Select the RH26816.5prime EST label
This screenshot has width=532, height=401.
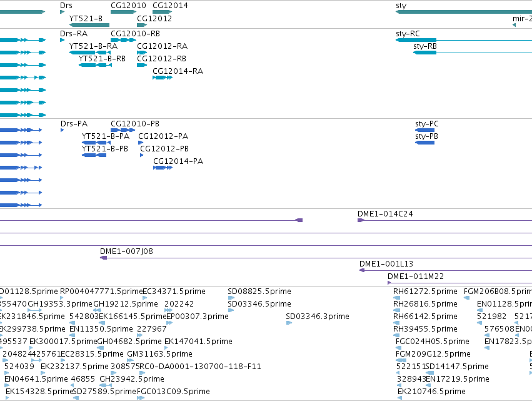click(425, 304)
